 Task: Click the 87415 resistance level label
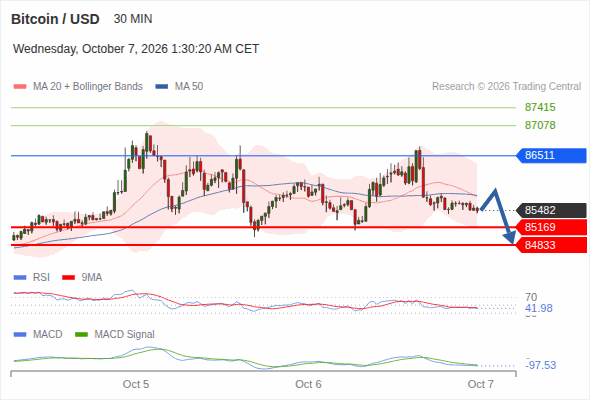point(540,107)
